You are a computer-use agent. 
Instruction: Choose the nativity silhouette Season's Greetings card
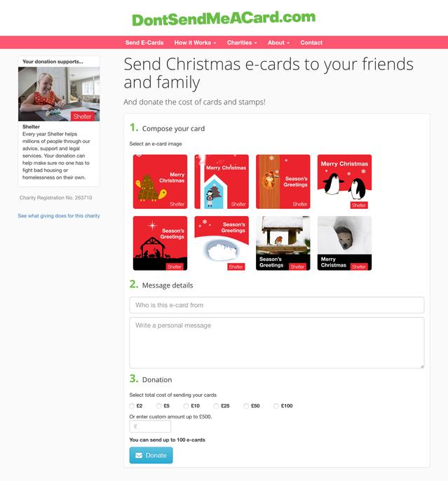pyautogui.click(x=160, y=243)
